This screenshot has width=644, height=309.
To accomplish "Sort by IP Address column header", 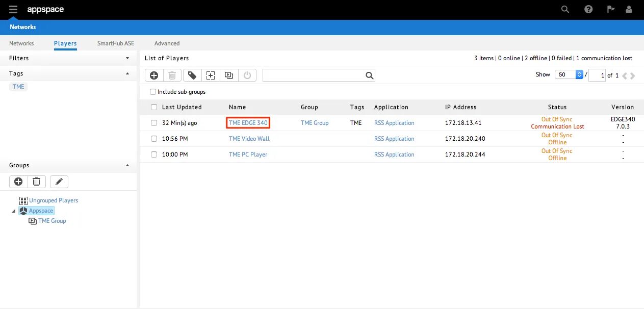I will point(461,107).
